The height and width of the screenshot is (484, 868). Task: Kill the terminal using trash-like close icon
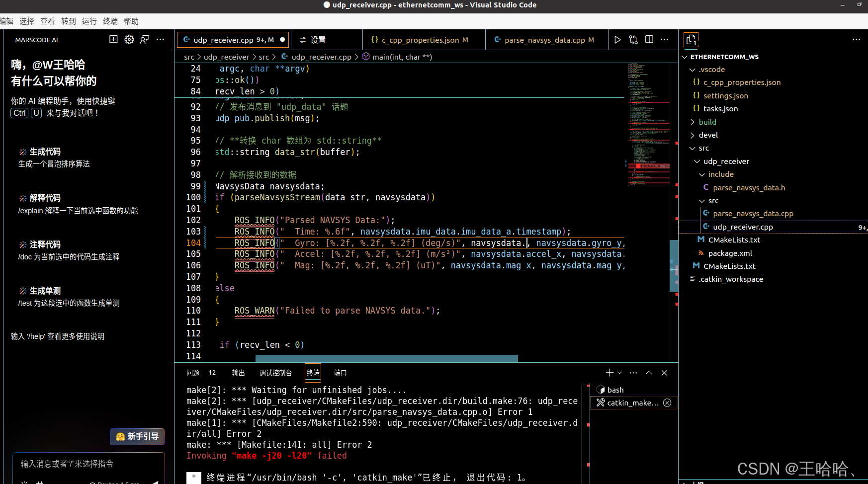click(x=665, y=373)
